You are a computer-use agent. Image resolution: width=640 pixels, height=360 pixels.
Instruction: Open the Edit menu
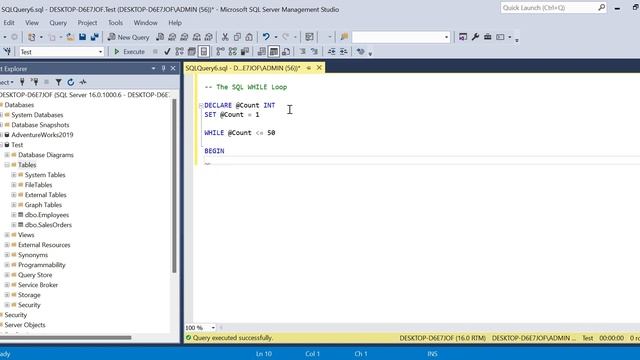pyautogui.click(x=9, y=23)
